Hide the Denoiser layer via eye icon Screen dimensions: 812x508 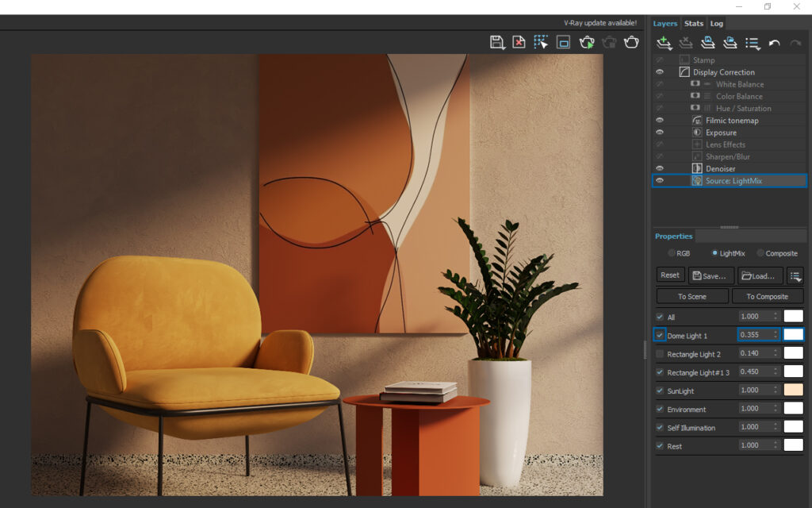(x=660, y=168)
